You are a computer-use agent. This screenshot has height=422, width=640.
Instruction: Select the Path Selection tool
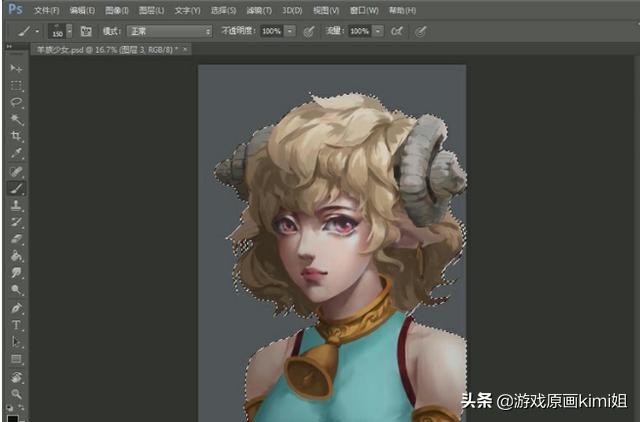coord(16,342)
